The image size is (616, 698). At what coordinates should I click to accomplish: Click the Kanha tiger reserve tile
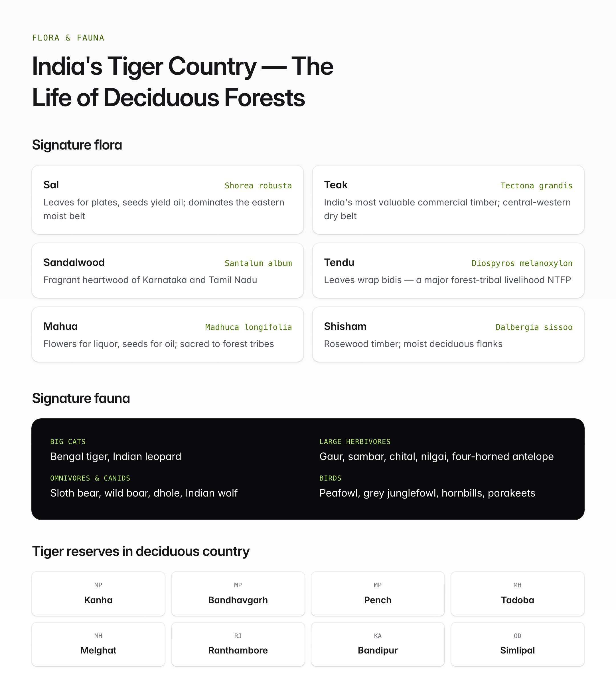click(98, 594)
